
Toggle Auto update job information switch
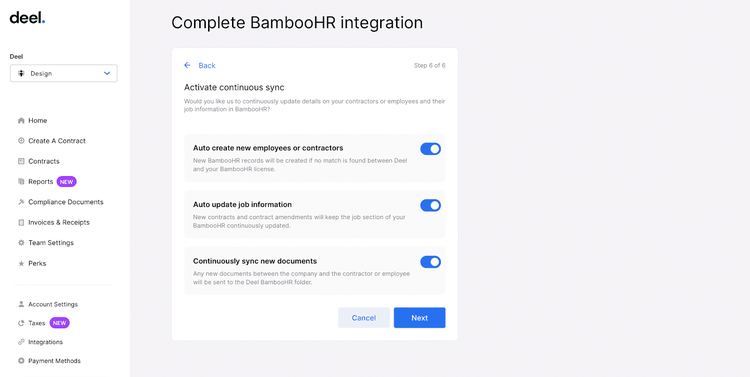[x=430, y=205]
